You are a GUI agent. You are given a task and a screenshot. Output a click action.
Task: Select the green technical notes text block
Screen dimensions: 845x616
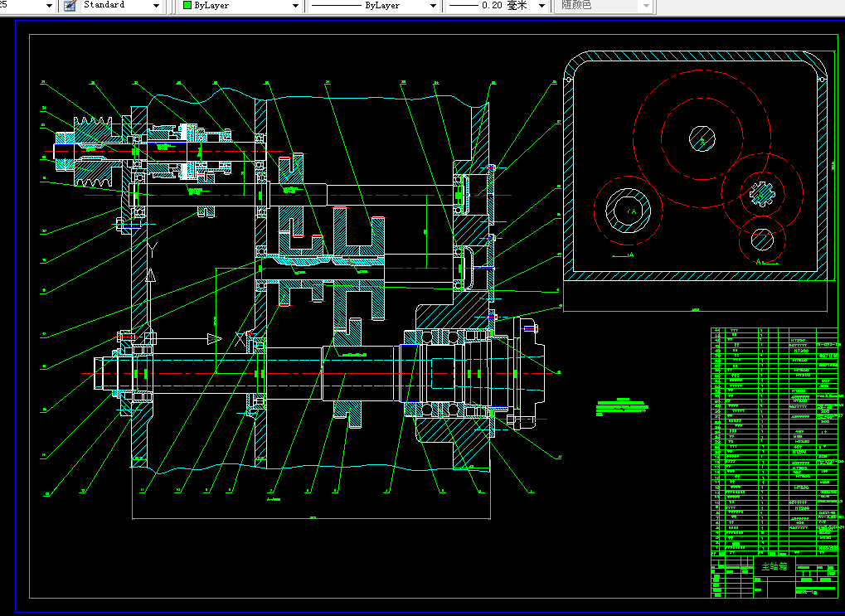pos(622,407)
